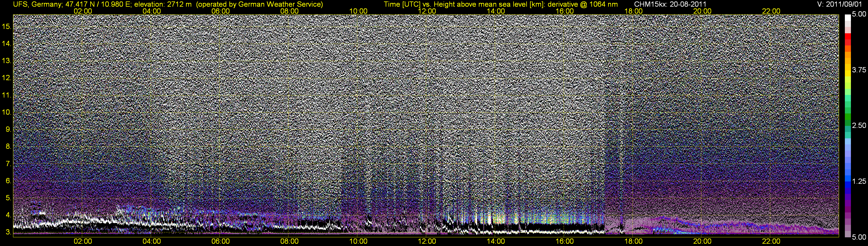Click the 16:00 tick label on the bottom time axis
The width and height of the screenshot is (868, 246).
pyautogui.click(x=565, y=241)
